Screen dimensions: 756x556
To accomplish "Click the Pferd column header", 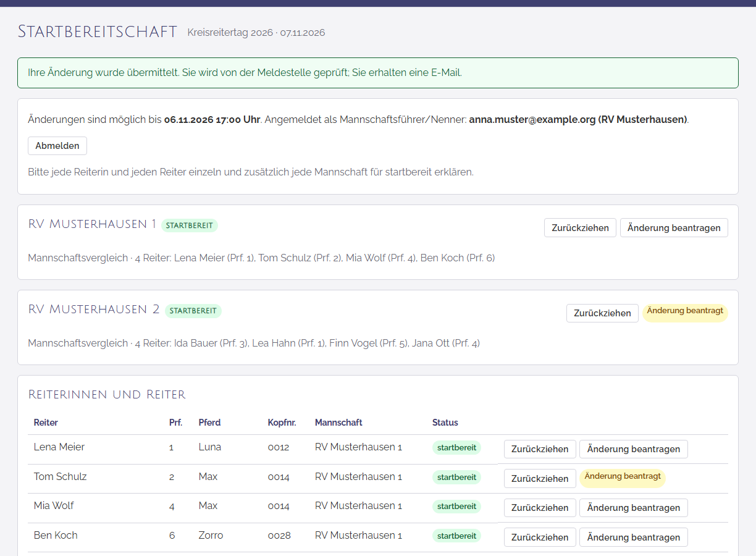I will tap(209, 423).
